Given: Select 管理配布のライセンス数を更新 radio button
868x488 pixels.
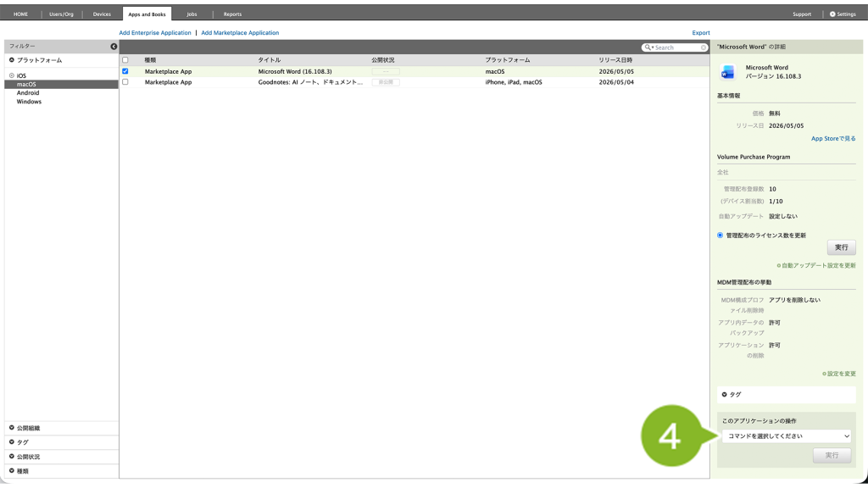Looking at the screenshot, I should 721,236.
